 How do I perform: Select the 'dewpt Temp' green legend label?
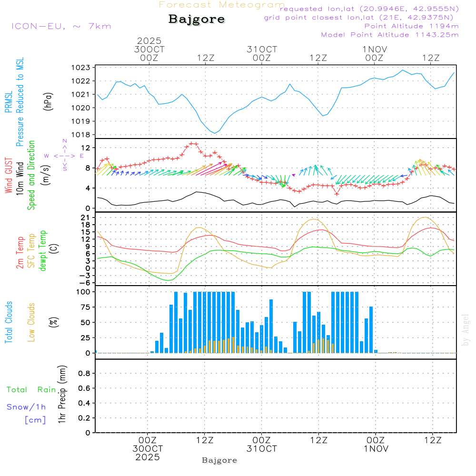(43, 251)
